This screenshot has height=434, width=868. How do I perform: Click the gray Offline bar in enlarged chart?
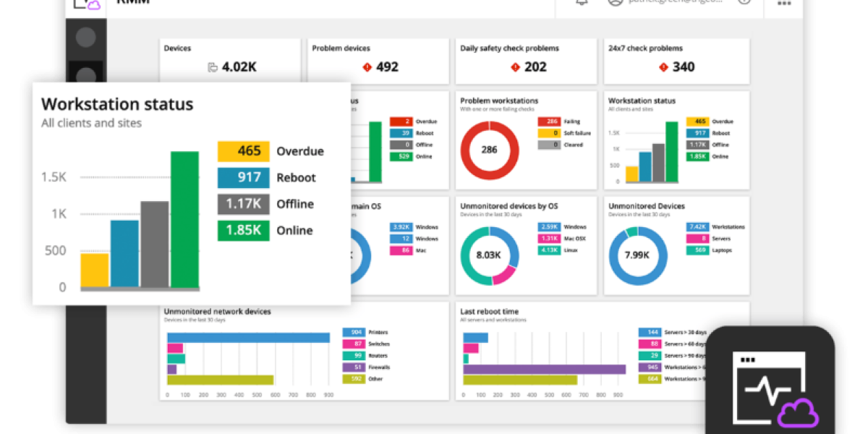154,244
